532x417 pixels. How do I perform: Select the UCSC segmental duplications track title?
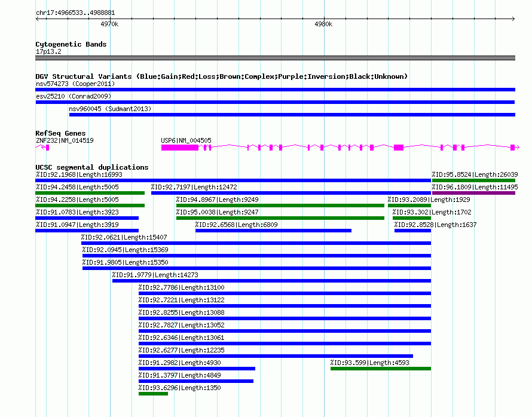[92, 167]
